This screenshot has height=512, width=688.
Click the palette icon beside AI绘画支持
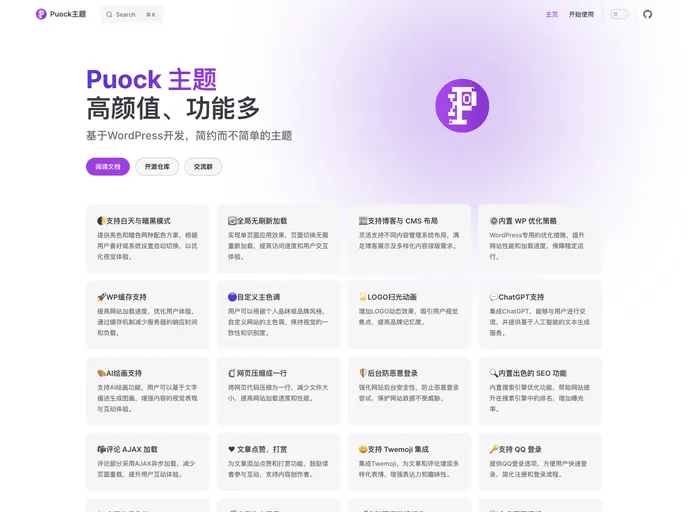coord(101,373)
